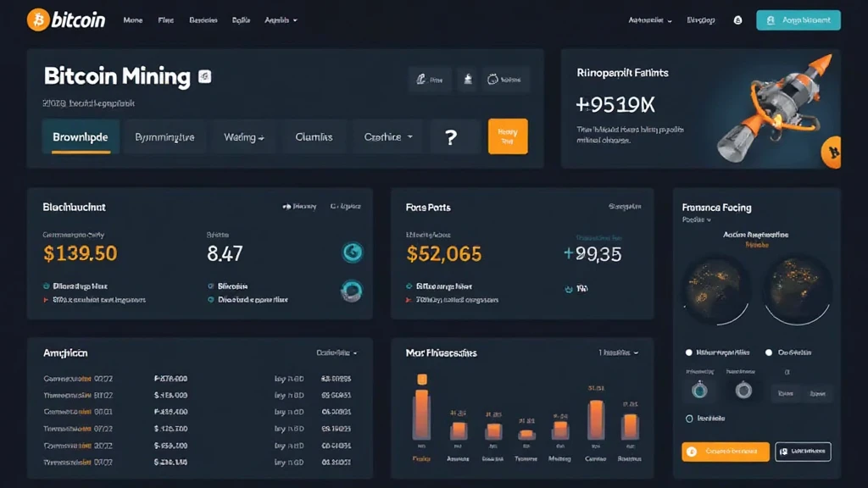Click the second small dark button beside the dials
This screenshot has width=868, height=488.
[818, 393]
